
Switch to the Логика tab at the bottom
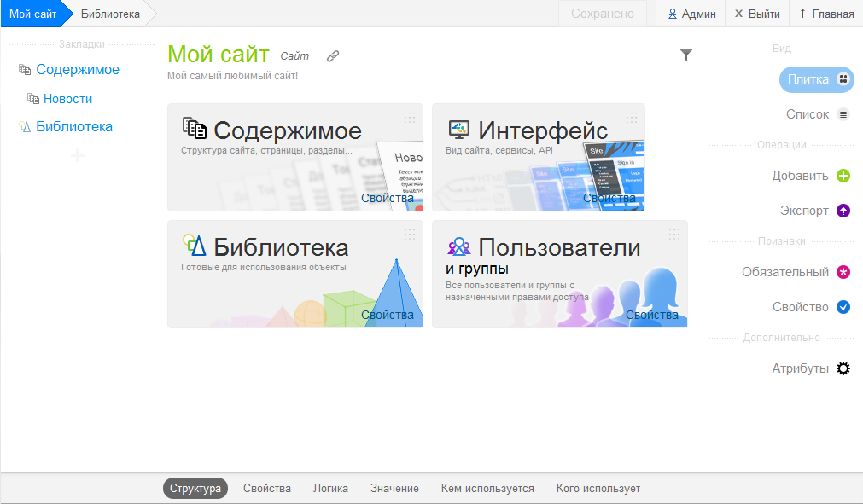pos(329,488)
